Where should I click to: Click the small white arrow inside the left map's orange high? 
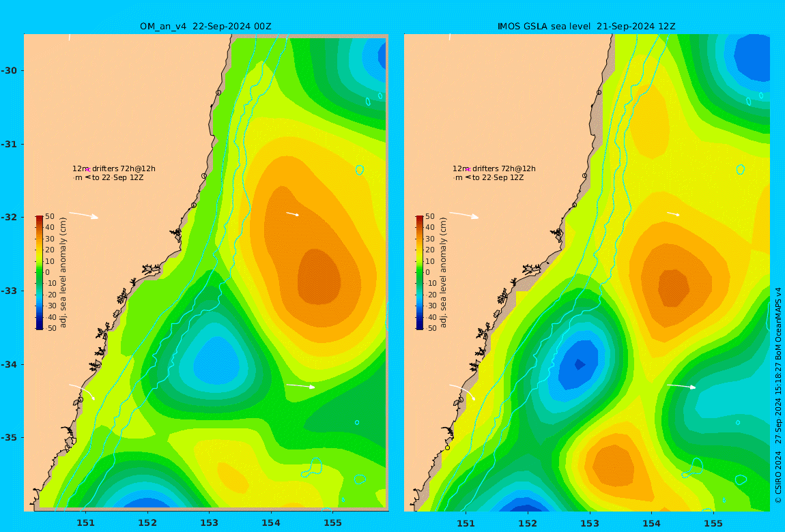[293, 214]
